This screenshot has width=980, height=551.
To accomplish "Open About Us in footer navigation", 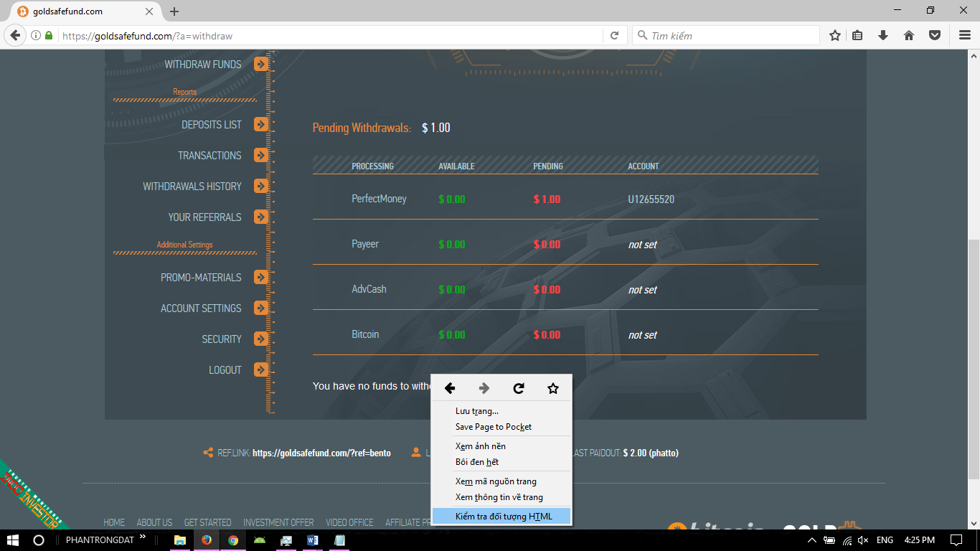I will coord(154,522).
